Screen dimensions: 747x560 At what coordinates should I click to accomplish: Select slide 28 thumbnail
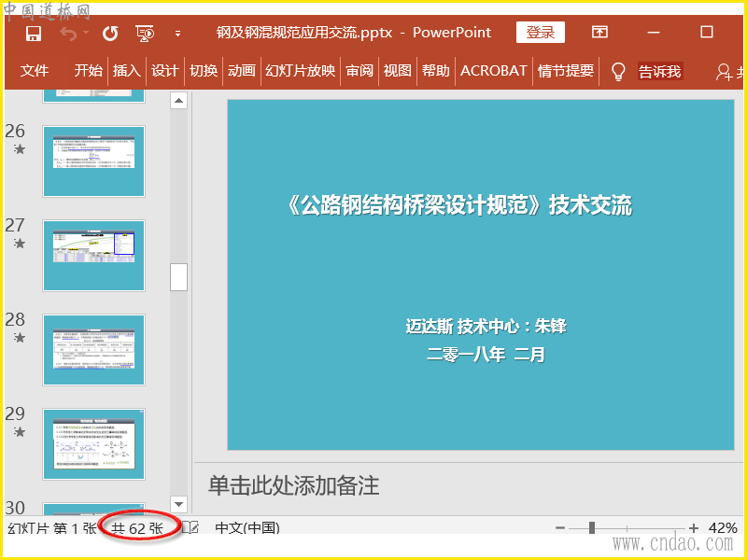click(x=94, y=350)
